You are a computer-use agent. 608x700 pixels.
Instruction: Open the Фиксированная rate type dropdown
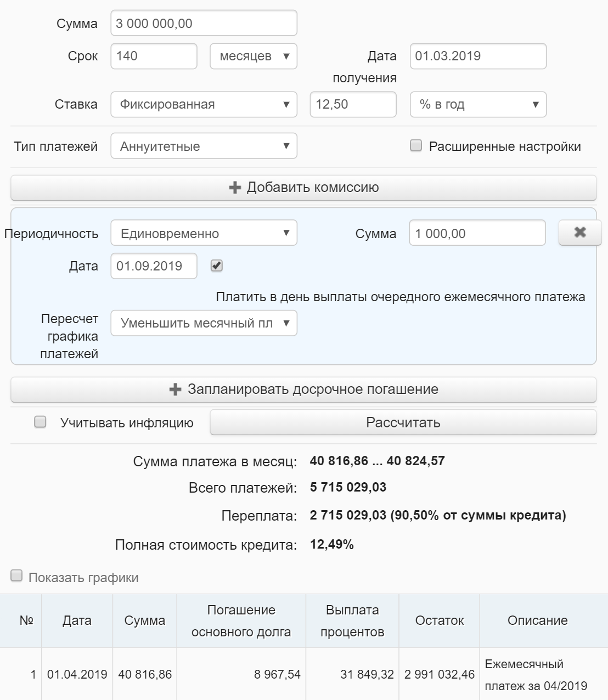click(204, 104)
